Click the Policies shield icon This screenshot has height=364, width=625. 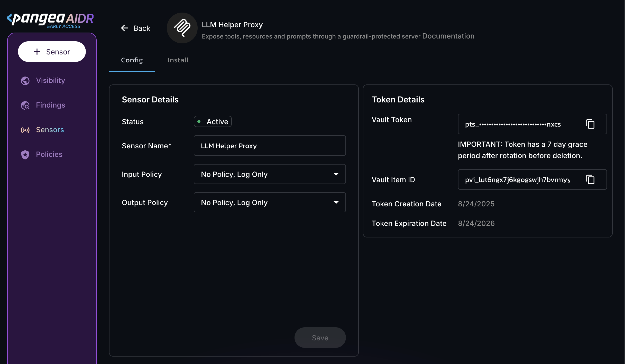coord(25,155)
